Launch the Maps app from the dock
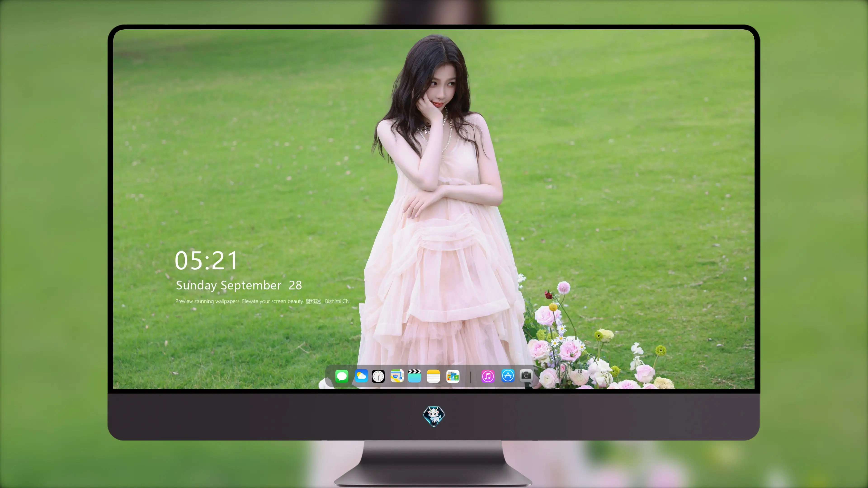Screen dimensions: 868x488 coord(397,376)
